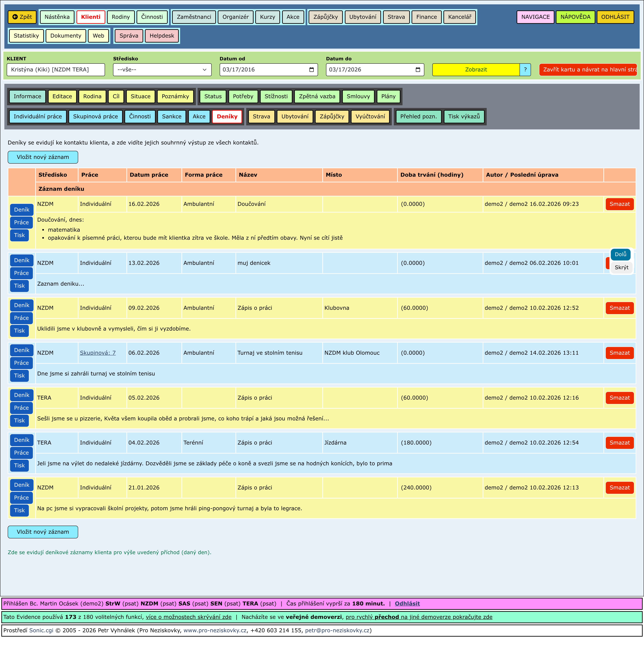Hide the floating panel with Skrýt
Viewport: 644px width, 646px height.
(621, 268)
